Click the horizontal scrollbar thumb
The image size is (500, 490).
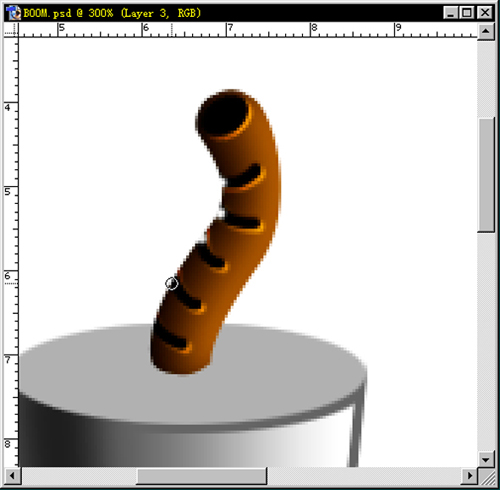tap(202, 476)
